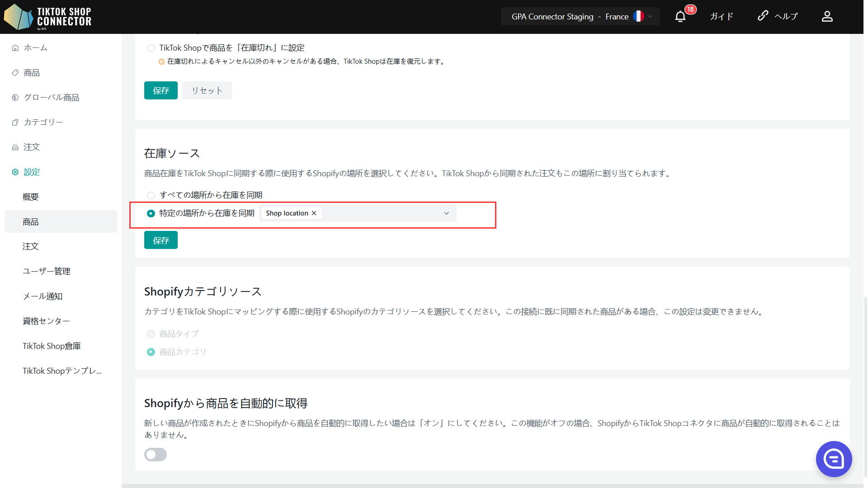
Task: Open カテゴリー in the sidebar
Action: (x=43, y=122)
